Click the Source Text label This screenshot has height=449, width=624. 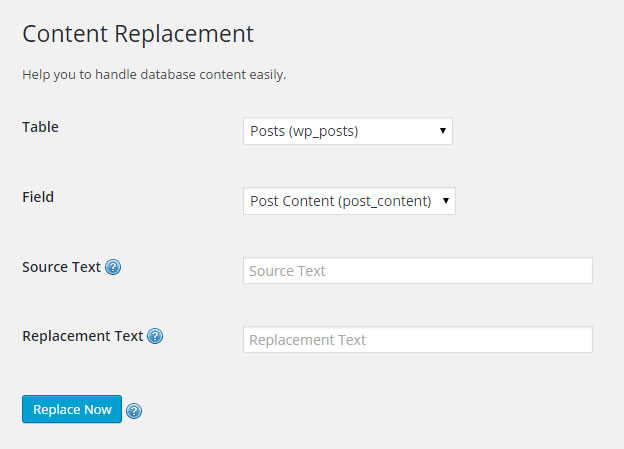coord(62,267)
